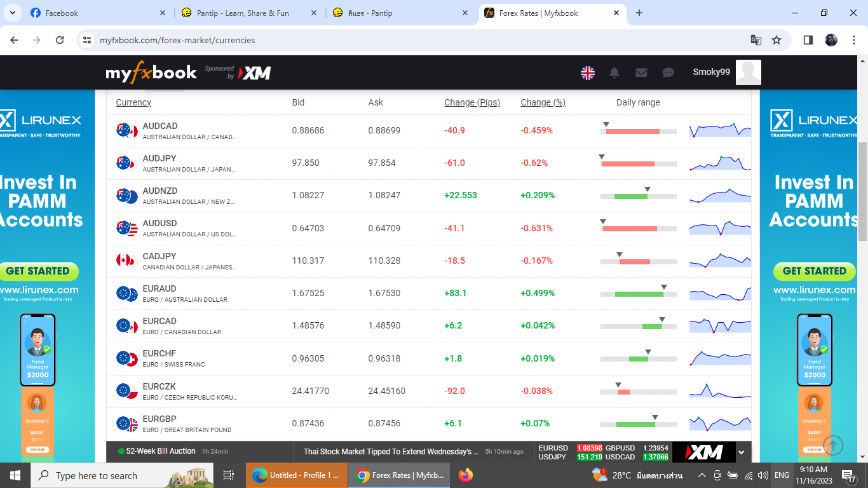Click the AUDNZD daily range bar
868x488 pixels.
coord(639,195)
